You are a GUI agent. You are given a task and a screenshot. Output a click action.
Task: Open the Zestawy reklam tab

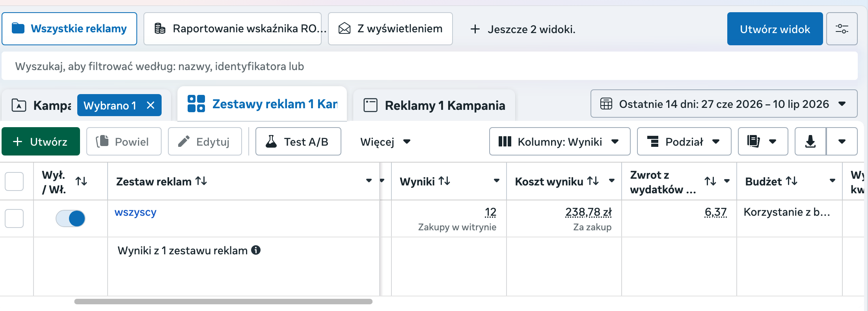point(262,104)
